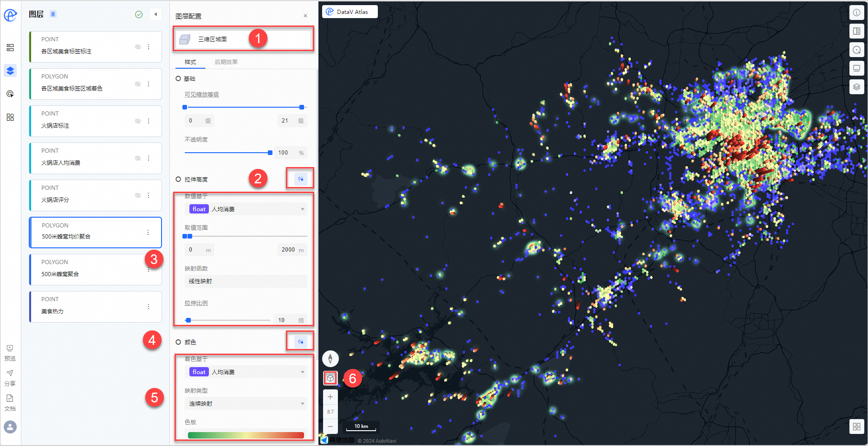The image size is (868, 446).
Task: Select the 火锅店评分 layer
Action: tap(95, 195)
